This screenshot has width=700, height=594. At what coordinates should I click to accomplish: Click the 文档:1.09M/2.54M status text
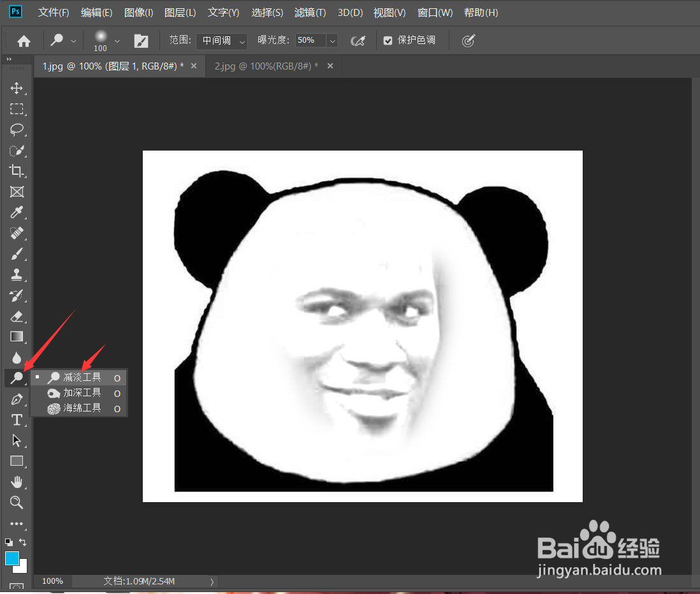coord(139,581)
